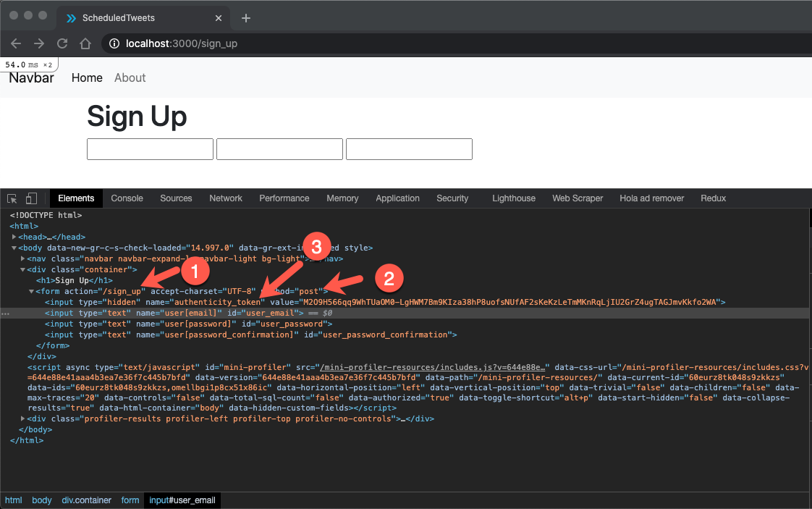
Task: Open a new tab with the plus icon
Action: [246, 18]
